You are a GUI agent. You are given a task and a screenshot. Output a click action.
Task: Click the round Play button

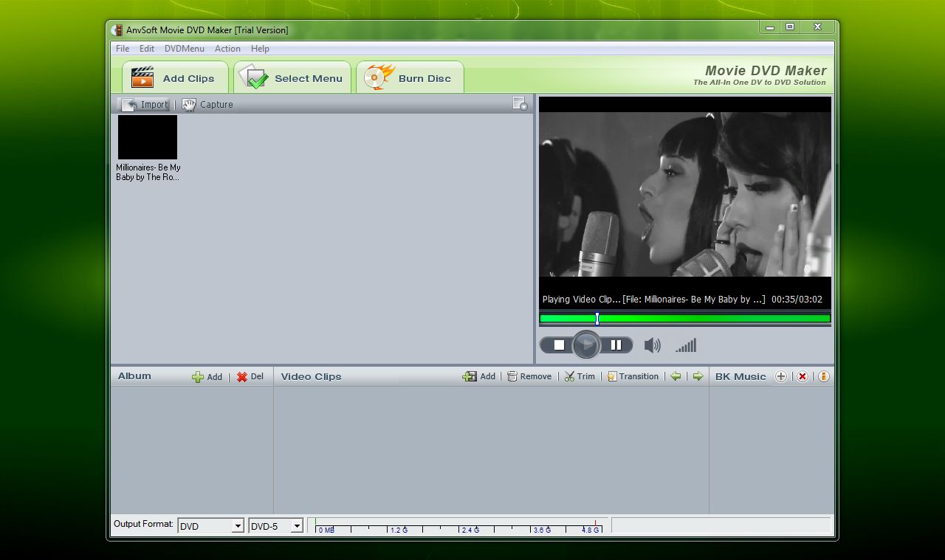pyautogui.click(x=587, y=345)
